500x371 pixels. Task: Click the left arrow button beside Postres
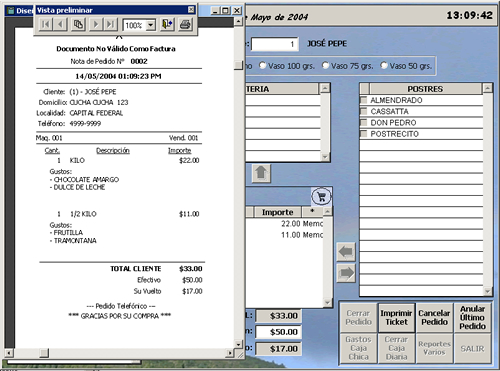click(x=346, y=251)
